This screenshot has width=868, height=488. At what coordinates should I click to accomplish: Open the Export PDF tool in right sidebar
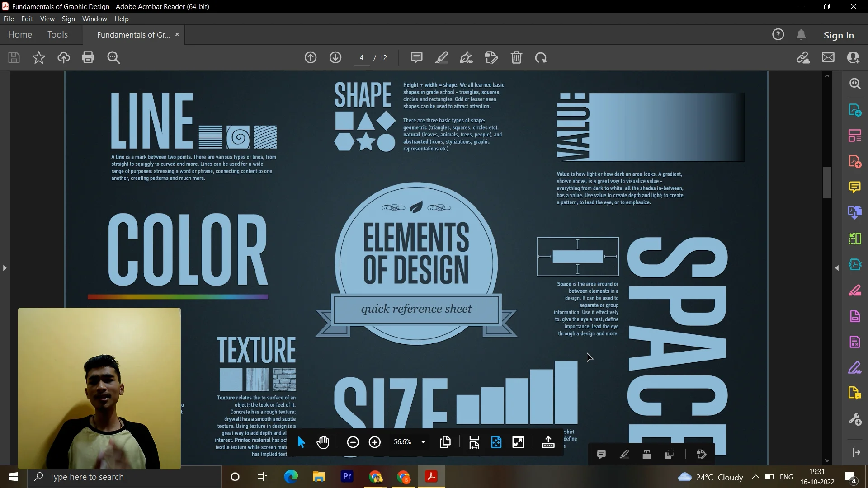(855, 110)
